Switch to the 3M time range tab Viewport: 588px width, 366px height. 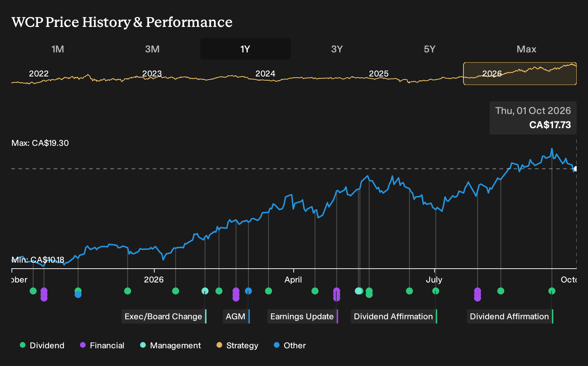coord(152,49)
